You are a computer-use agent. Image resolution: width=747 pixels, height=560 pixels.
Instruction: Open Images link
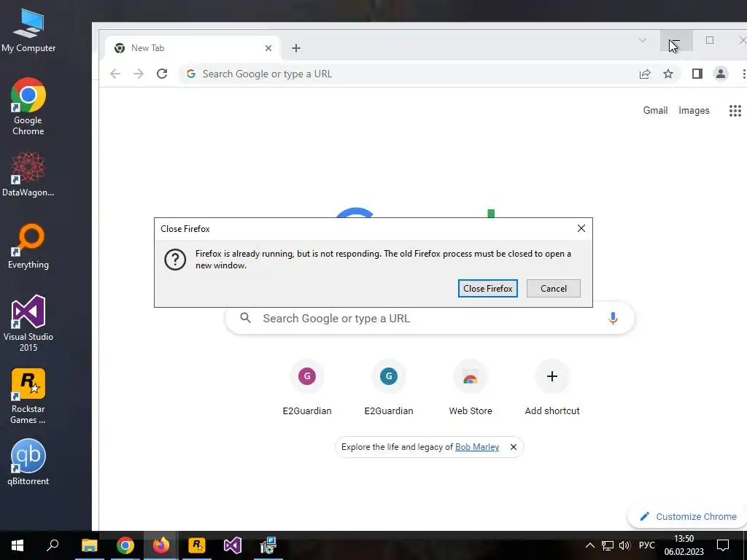tap(694, 111)
